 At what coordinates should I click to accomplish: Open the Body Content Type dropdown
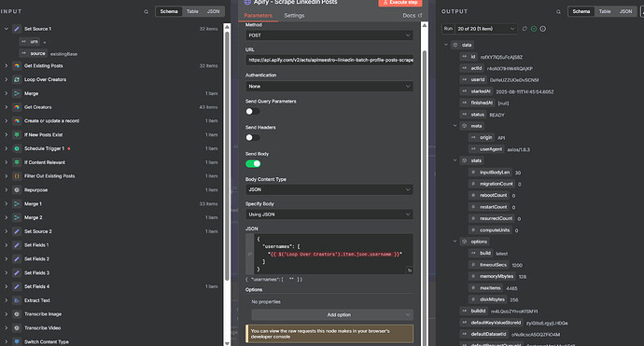tap(329, 189)
